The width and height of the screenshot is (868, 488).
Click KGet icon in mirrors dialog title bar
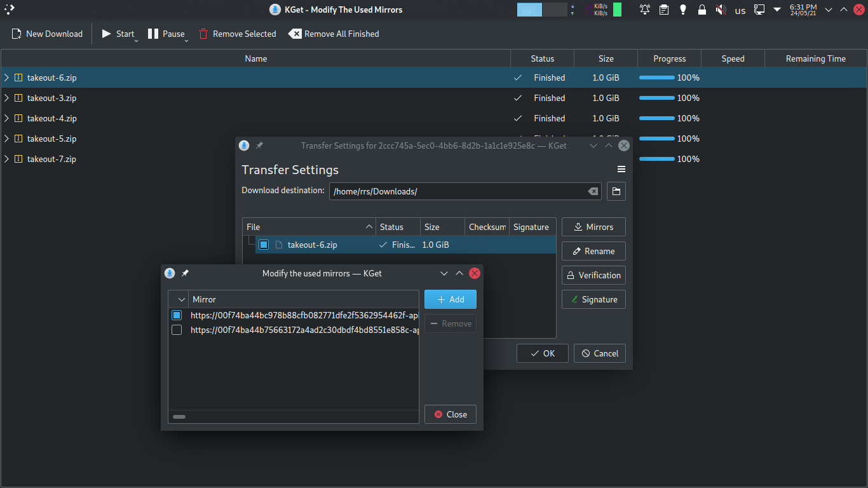click(170, 273)
